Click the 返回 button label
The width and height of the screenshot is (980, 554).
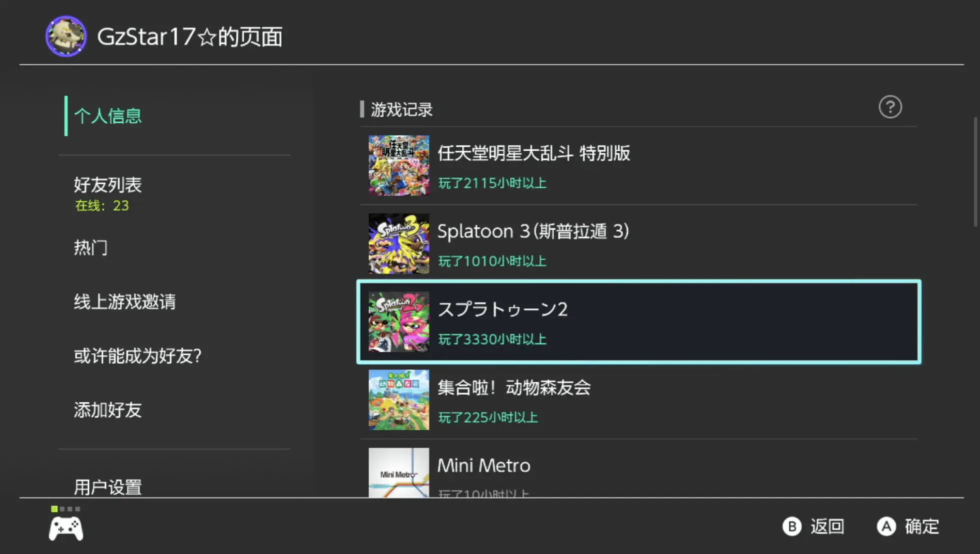click(827, 527)
